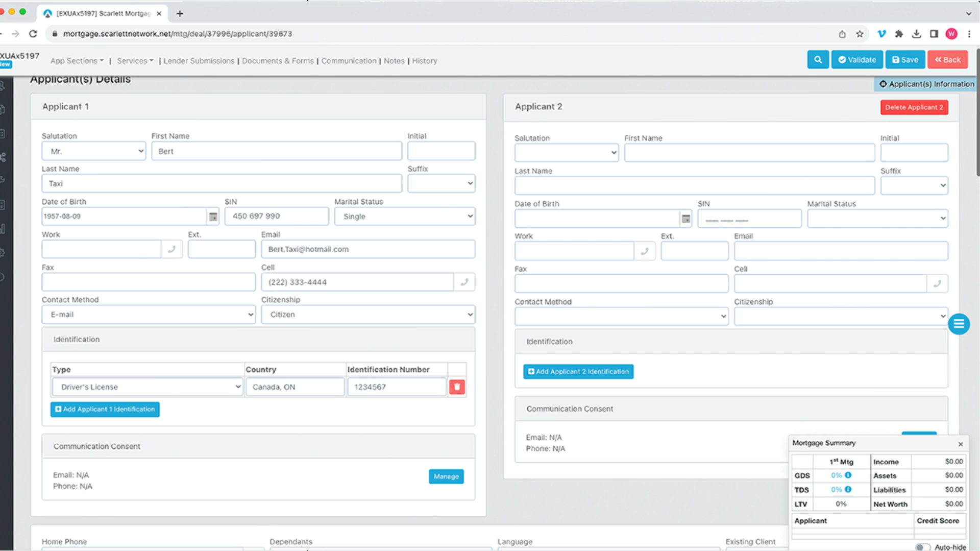This screenshot has height=551, width=980.
Task: Open Applicant 1 Marital Status dropdown
Action: [x=404, y=217]
